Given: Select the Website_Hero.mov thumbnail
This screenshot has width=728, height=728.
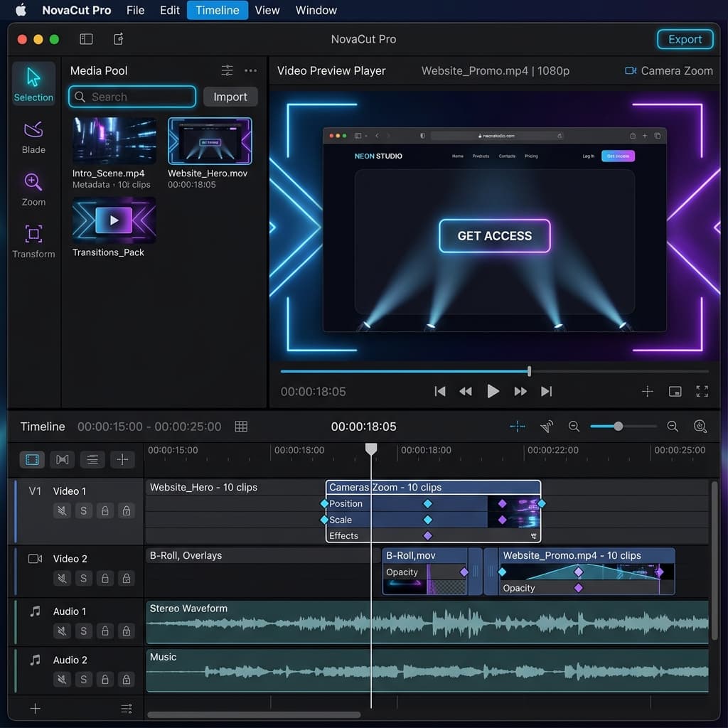Looking at the screenshot, I should (x=210, y=141).
